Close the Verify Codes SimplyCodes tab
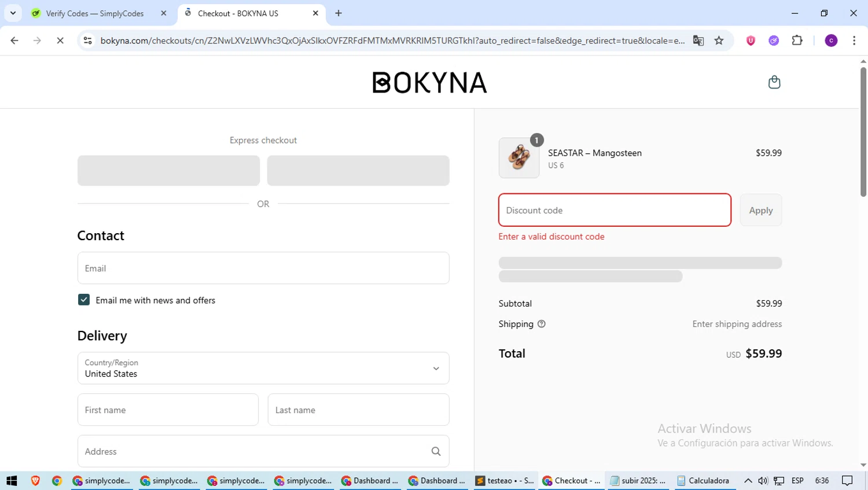868x490 pixels. [164, 13]
